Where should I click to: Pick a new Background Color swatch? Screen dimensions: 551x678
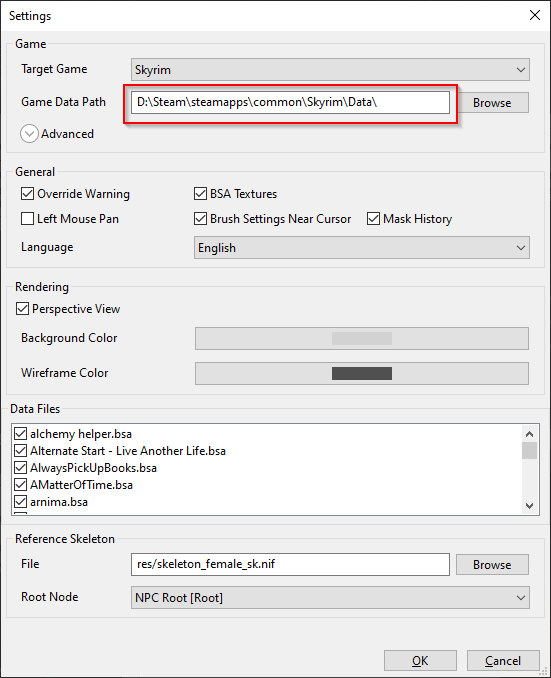pos(362,338)
